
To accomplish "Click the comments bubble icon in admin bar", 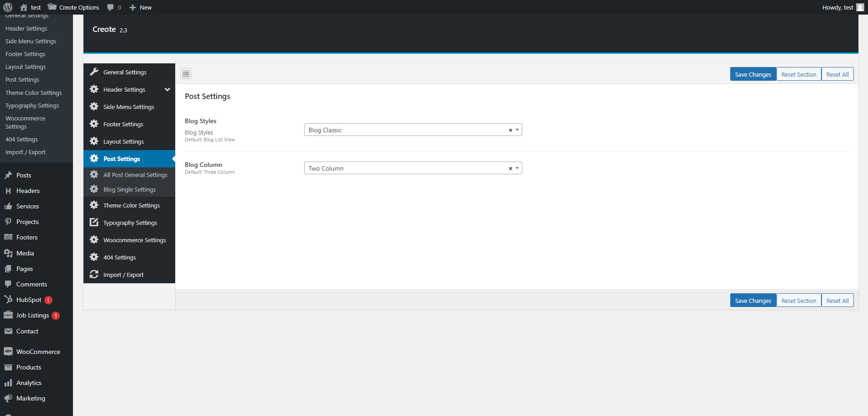I will [x=110, y=7].
